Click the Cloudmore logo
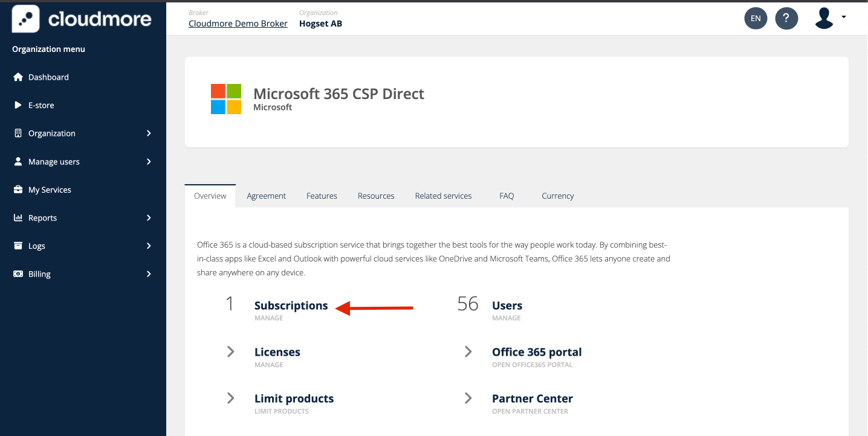Image resolution: width=868 pixels, height=436 pixels. pos(82,19)
